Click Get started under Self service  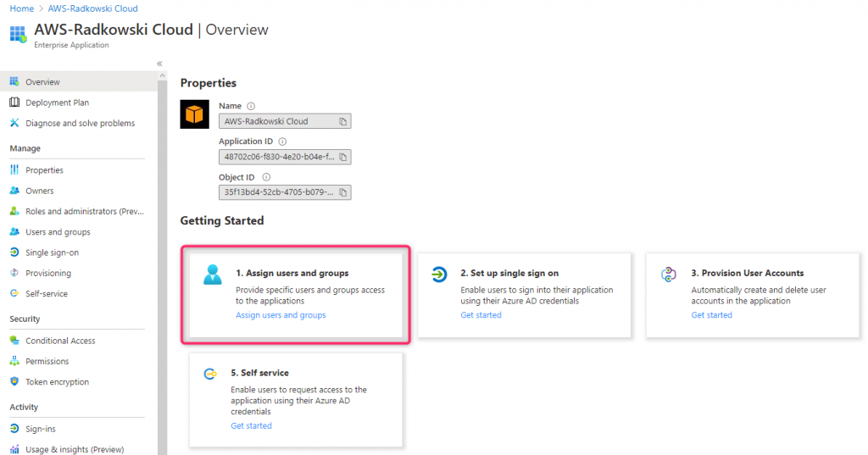pos(251,425)
